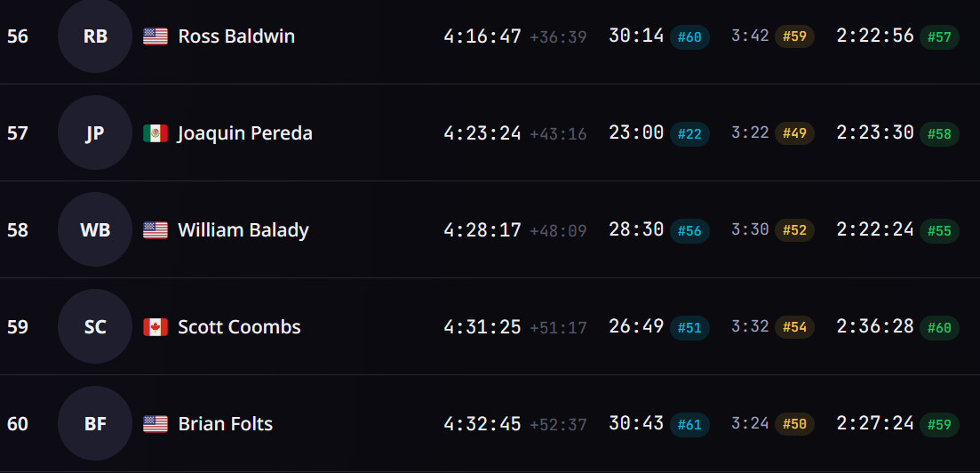Click Joaquin Pereda's 23:00 swim split
Viewport: 980px width, 473px height.
(636, 133)
